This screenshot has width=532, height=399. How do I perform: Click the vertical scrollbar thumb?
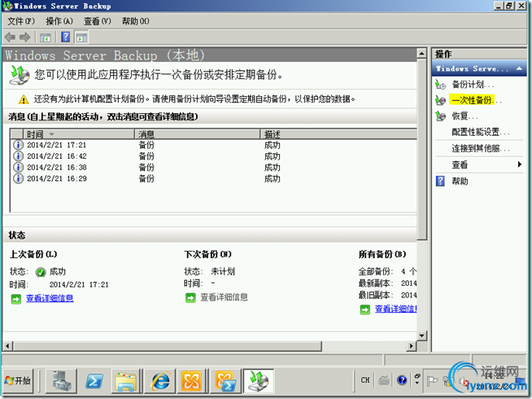(x=421, y=149)
